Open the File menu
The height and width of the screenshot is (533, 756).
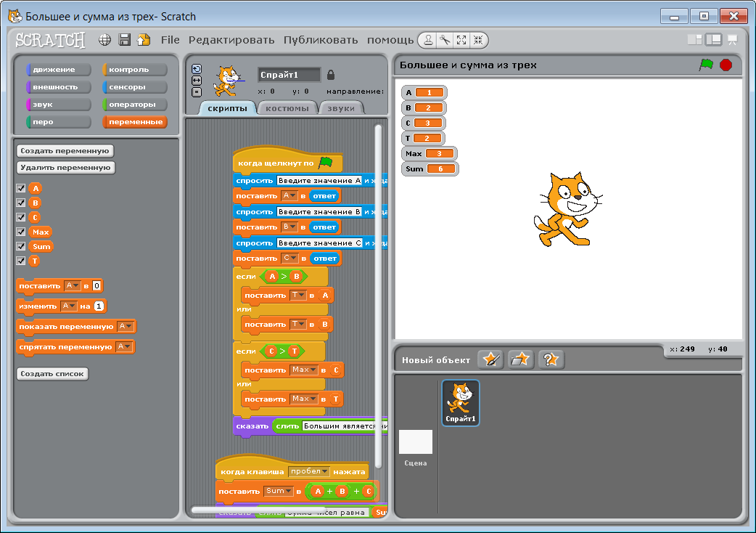pyautogui.click(x=170, y=40)
